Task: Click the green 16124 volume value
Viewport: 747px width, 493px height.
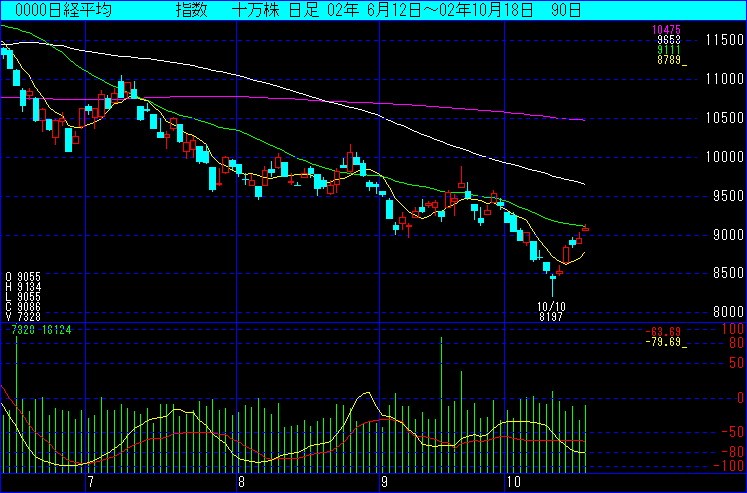Action: (57, 330)
